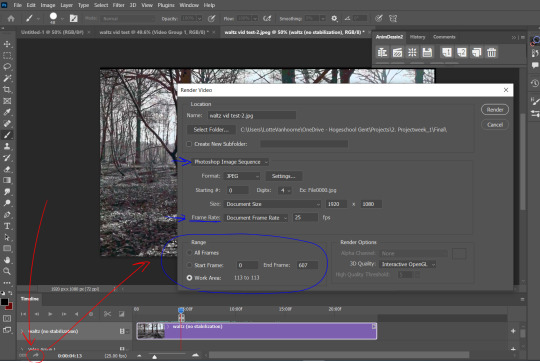The width and height of the screenshot is (540, 363).
Task: Click the Name field in Render Video
Action: [252, 115]
